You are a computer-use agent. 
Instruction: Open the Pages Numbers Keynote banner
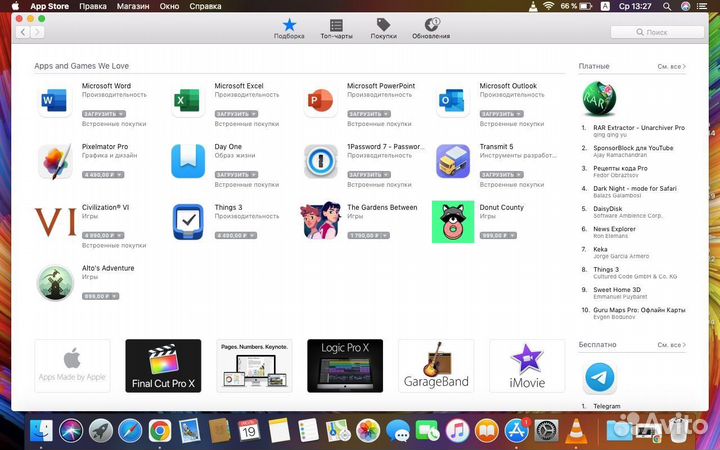(254, 366)
